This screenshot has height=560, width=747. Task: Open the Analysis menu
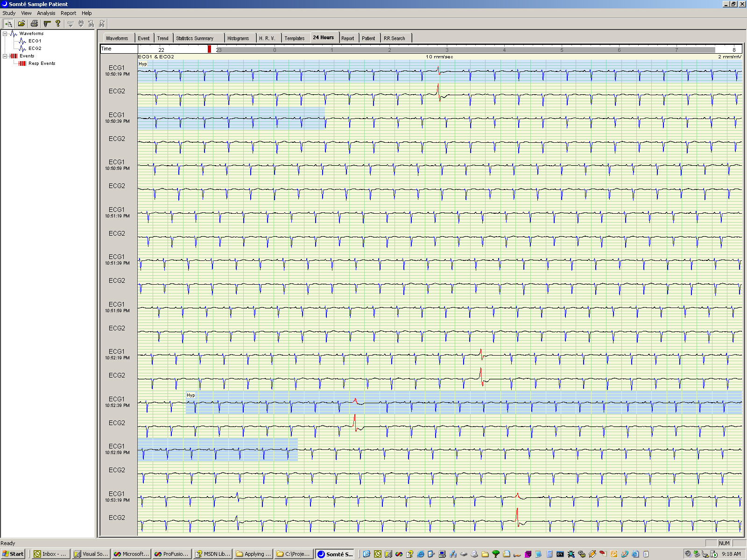click(x=45, y=13)
